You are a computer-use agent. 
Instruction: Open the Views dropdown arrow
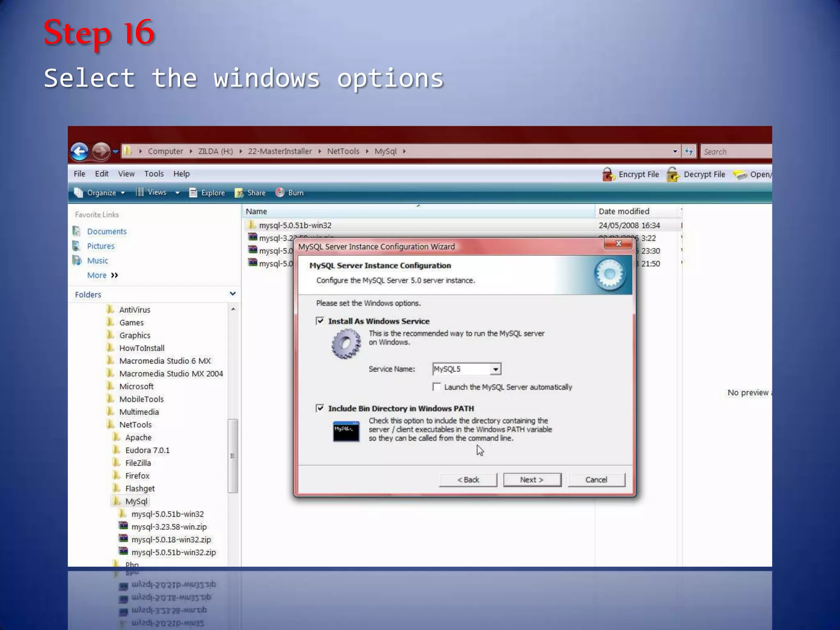[177, 193]
